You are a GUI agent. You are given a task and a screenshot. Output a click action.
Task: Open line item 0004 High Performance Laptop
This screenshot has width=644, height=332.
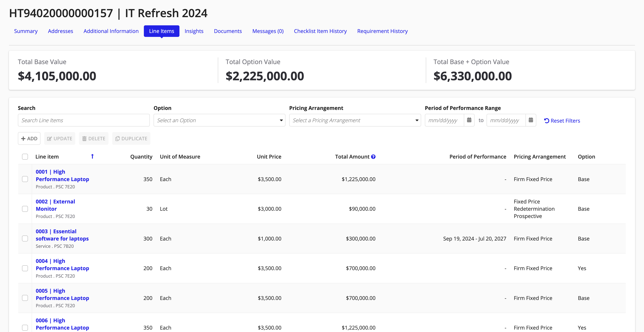[62, 265]
